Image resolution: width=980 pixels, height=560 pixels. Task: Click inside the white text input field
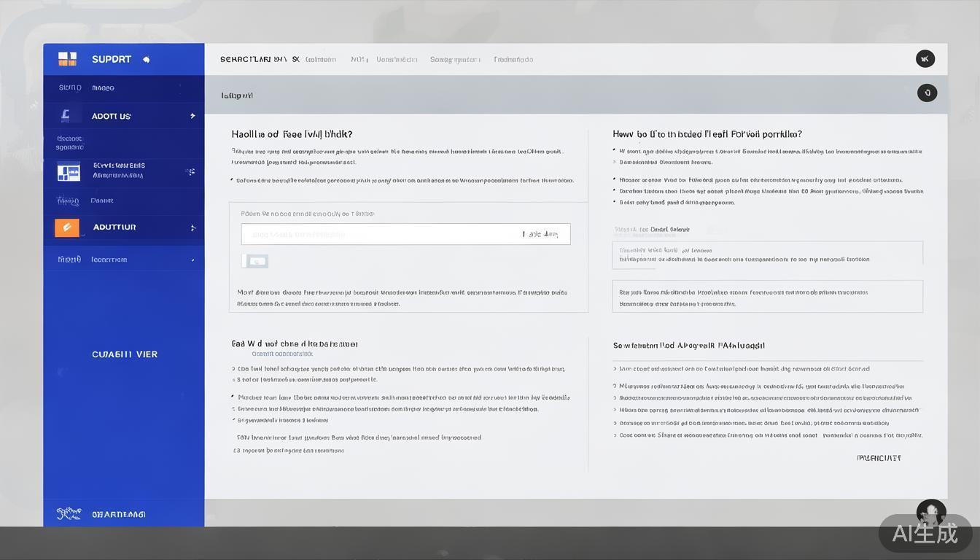379,234
